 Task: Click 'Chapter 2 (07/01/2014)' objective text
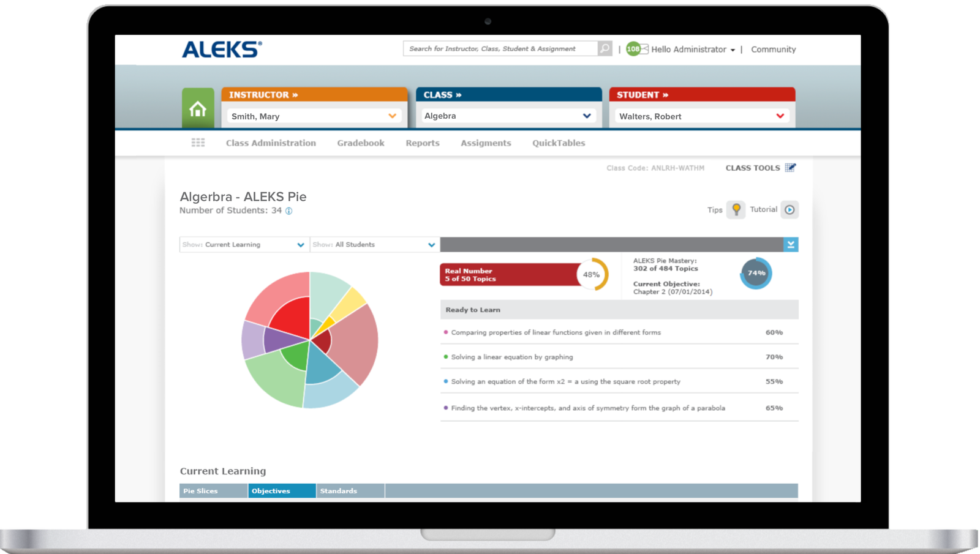coord(673,292)
